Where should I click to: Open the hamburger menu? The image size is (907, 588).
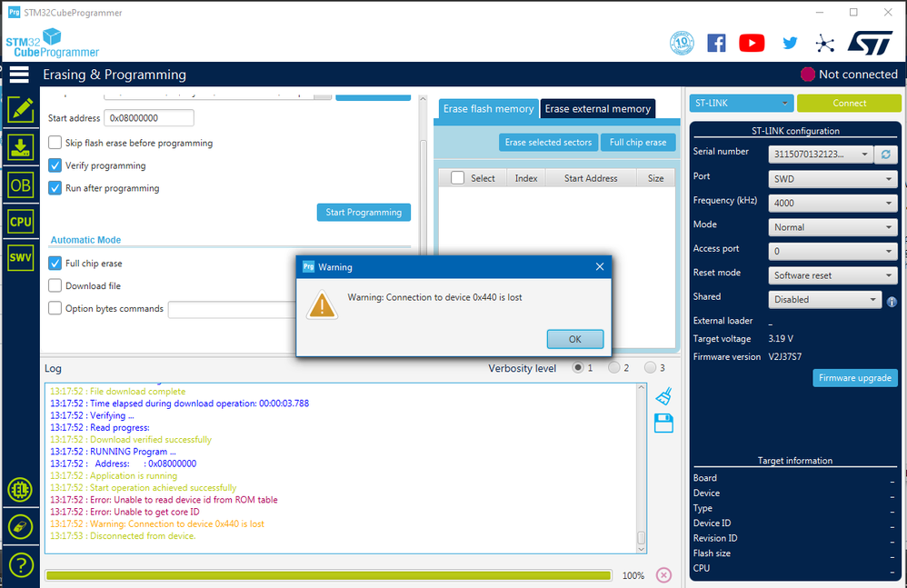[x=19, y=75]
